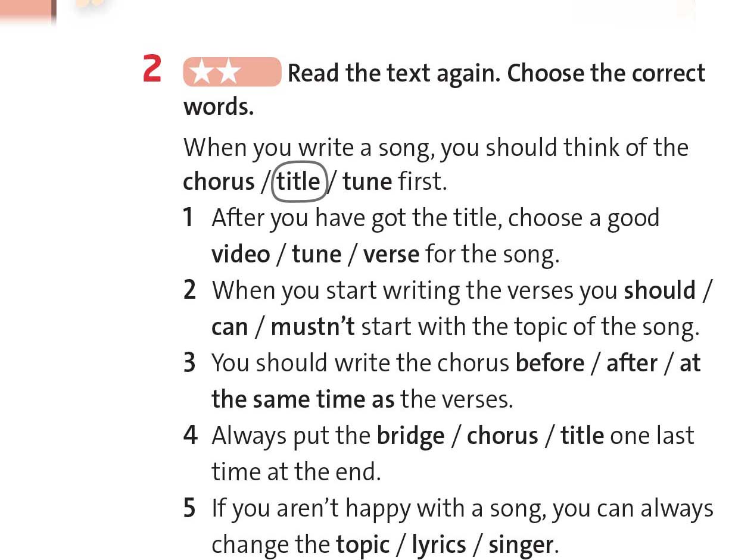This screenshot has width=732, height=560.
Task: Click the two-star difficulty badge
Action: click(x=232, y=73)
